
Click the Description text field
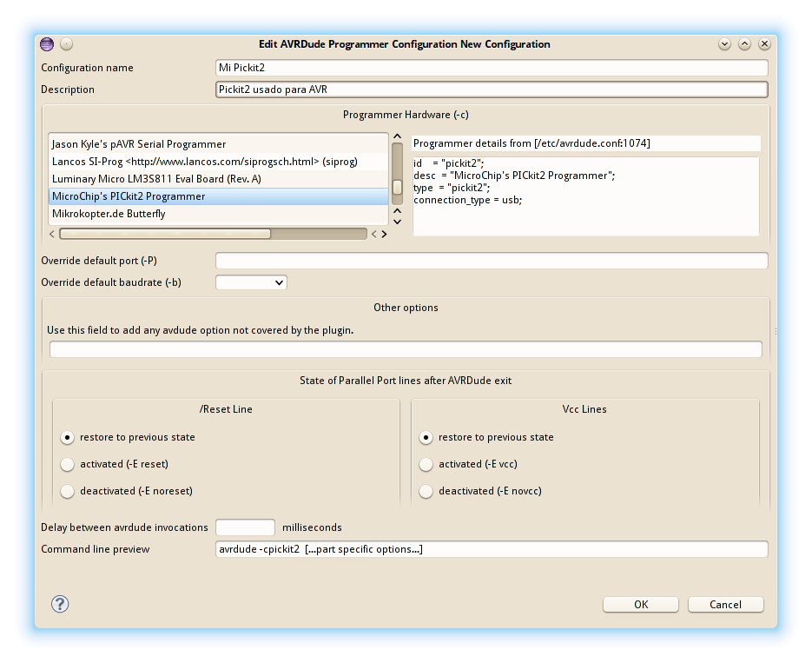[492, 90]
